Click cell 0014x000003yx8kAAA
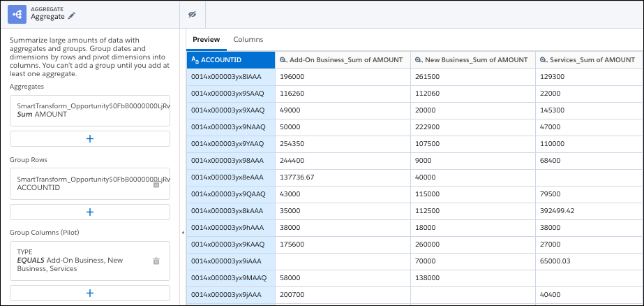 231,211
